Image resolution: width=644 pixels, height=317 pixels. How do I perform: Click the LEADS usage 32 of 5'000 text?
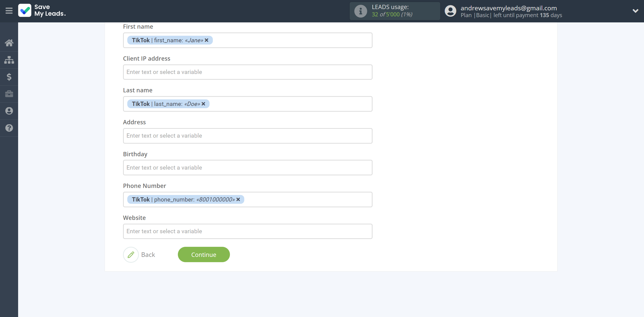[392, 14]
